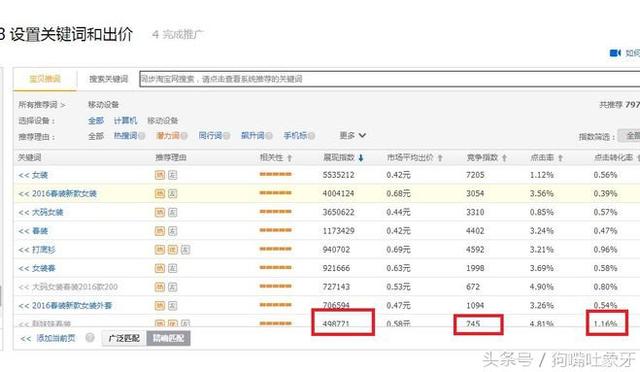Filter by 手机标 reason

[295, 136]
